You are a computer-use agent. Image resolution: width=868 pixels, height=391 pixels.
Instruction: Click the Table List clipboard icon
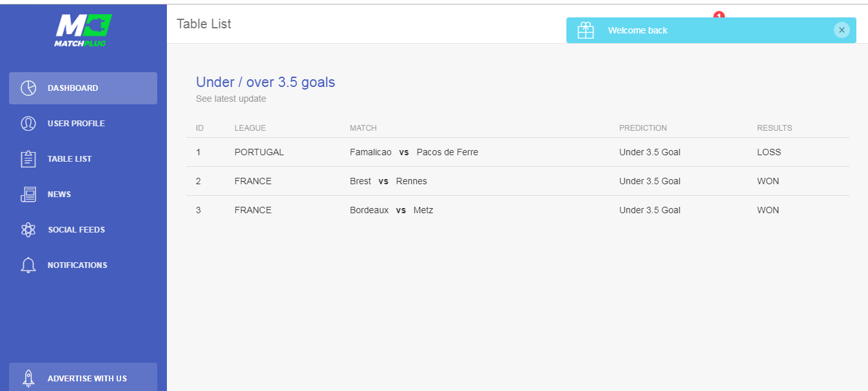coord(28,159)
